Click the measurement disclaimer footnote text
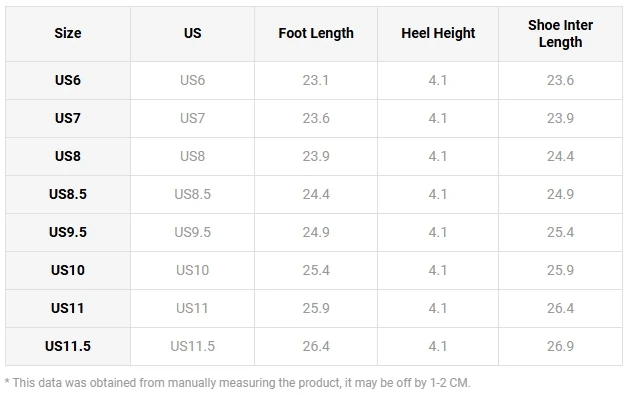Image resolution: width=629 pixels, height=396 pixels. click(x=237, y=383)
